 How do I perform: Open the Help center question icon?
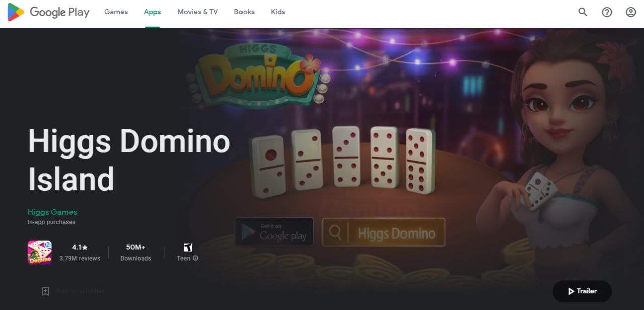point(607,12)
